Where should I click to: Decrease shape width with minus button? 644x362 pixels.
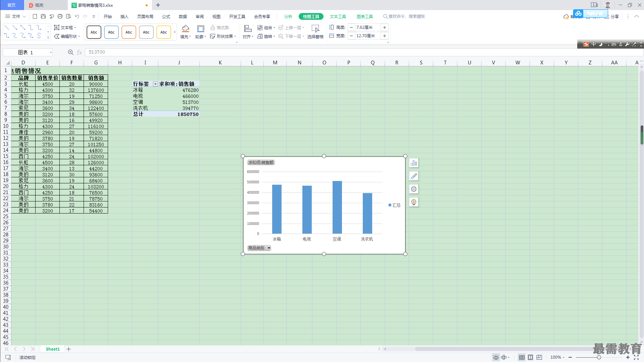[351, 36]
